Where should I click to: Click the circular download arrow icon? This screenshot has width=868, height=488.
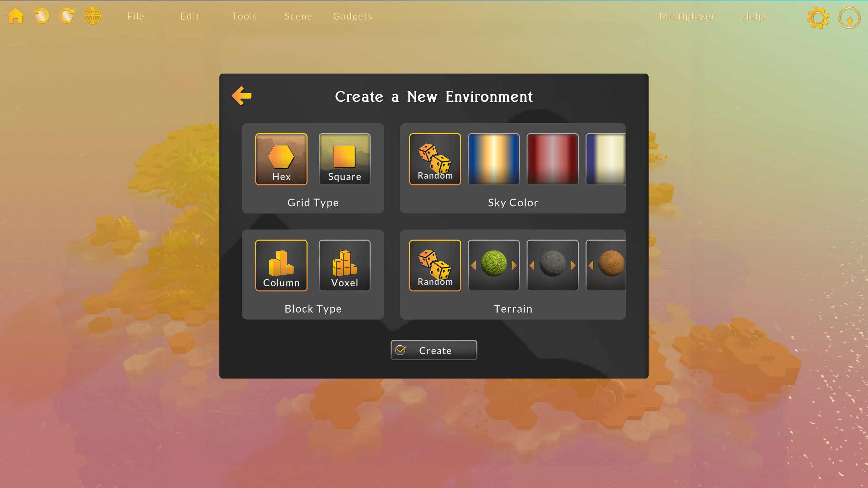point(849,18)
